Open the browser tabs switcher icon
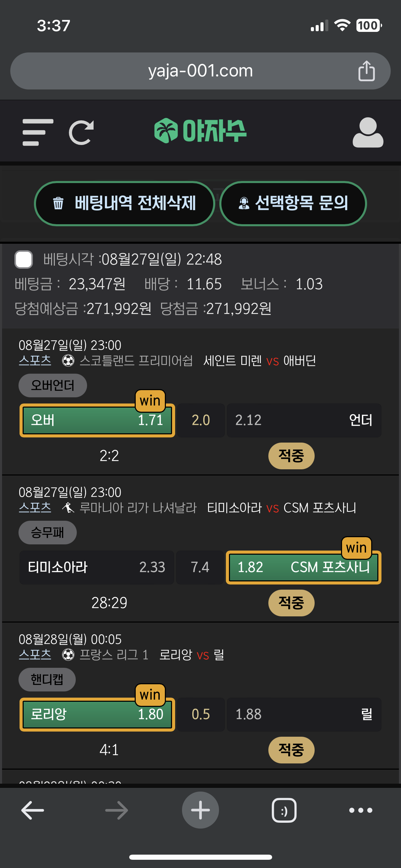This screenshot has height=868, width=401. pyautogui.click(x=284, y=810)
